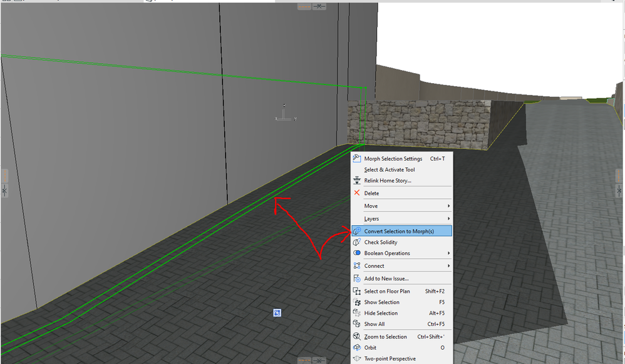This screenshot has width=625, height=364.
Task: Click the right edge scissors cut handle
Action: 619,190
